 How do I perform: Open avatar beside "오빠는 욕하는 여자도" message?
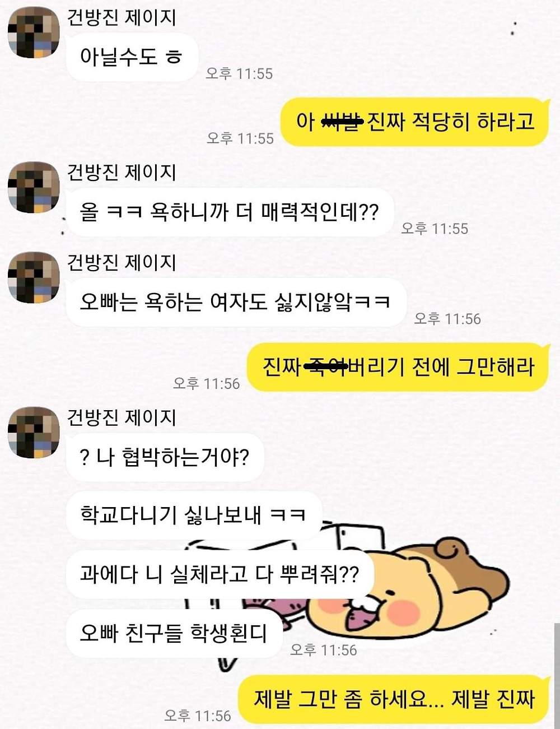(x=34, y=277)
